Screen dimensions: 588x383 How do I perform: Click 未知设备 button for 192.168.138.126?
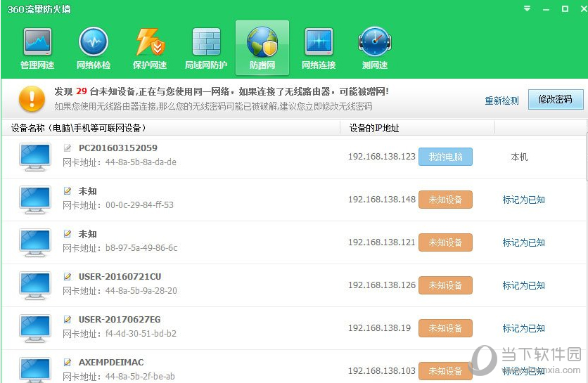click(x=445, y=285)
